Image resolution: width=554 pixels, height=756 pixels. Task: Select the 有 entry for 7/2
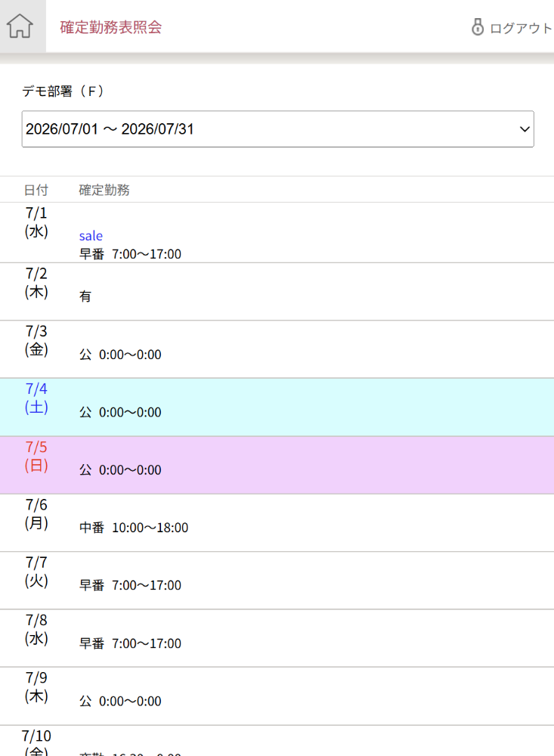pyautogui.click(x=85, y=296)
